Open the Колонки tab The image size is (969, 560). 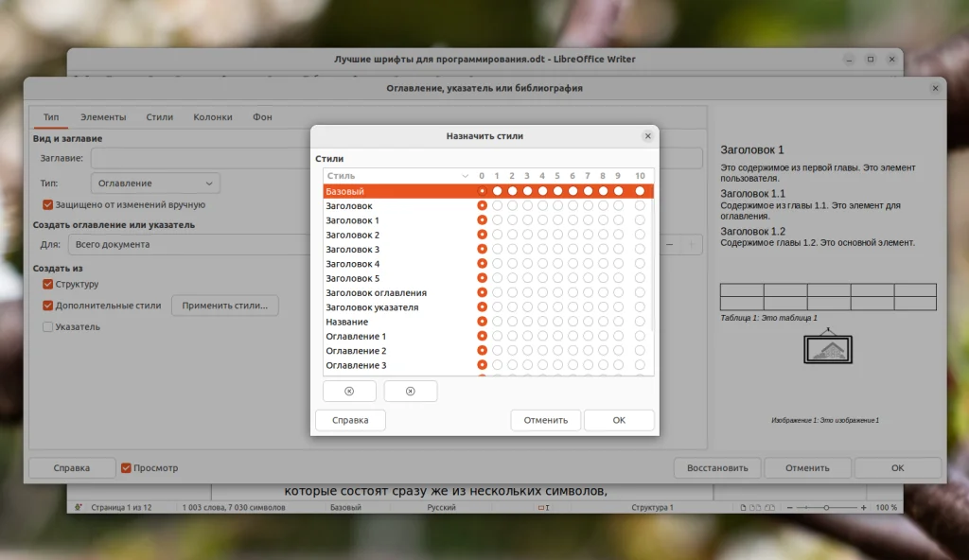(x=213, y=117)
